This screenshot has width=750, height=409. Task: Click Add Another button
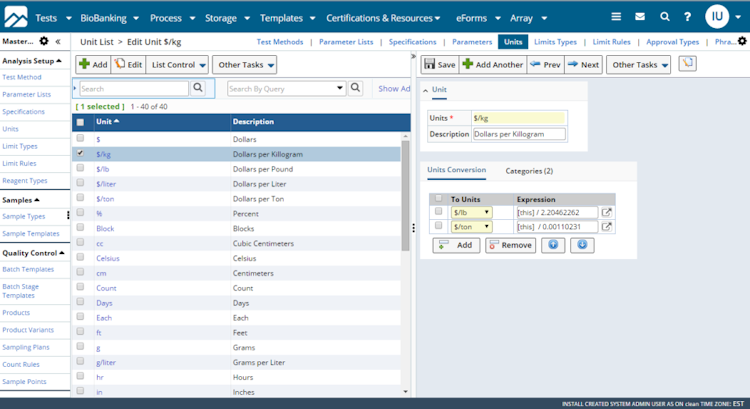[x=493, y=65]
